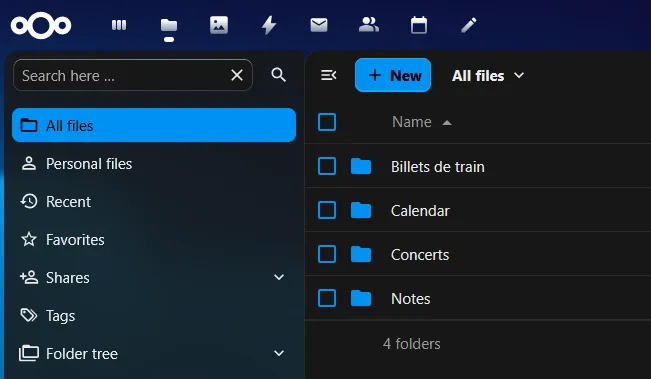Open the Folder tree view
The image size is (651, 379).
pyautogui.click(x=82, y=354)
